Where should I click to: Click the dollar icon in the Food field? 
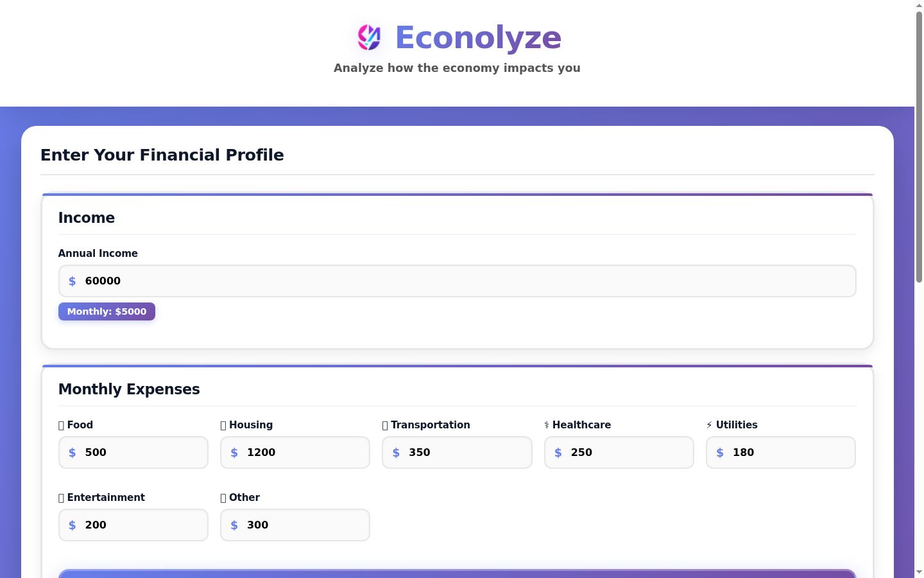(x=73, y=453)
